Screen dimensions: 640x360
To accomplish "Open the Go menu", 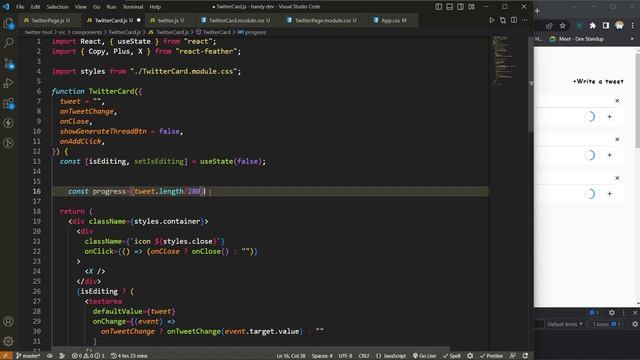I will point(96,7).
